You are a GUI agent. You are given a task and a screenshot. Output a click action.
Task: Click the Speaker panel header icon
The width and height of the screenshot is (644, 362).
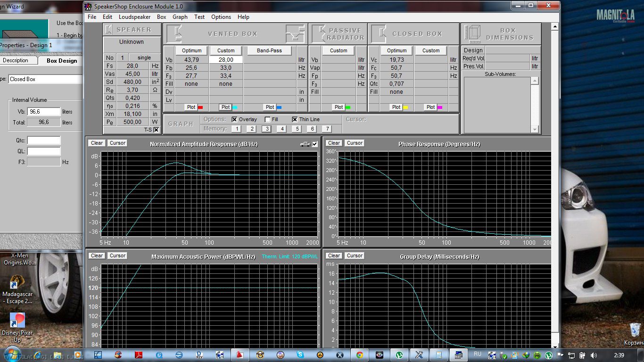[109, 30]
